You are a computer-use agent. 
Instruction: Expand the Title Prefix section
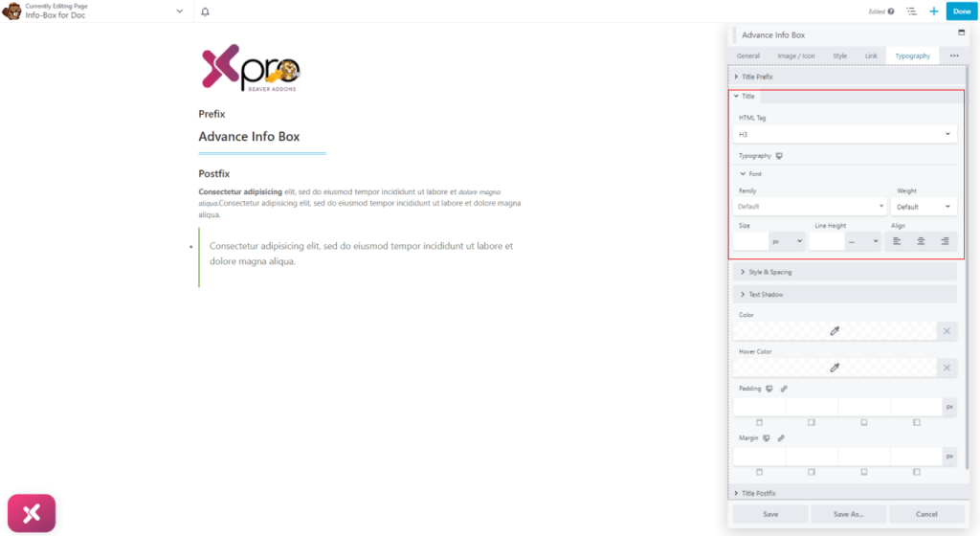click(848, 77)
